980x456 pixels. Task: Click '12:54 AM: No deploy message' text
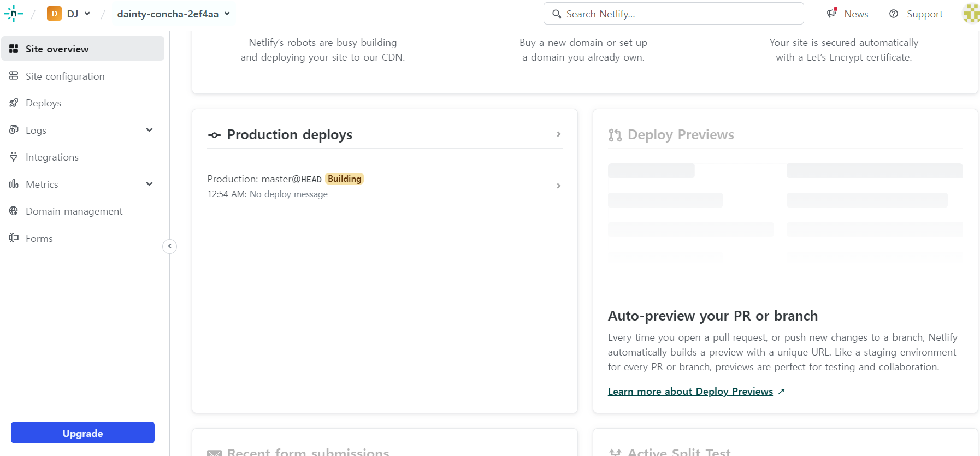pyautogui.click(x=267, y=194)
